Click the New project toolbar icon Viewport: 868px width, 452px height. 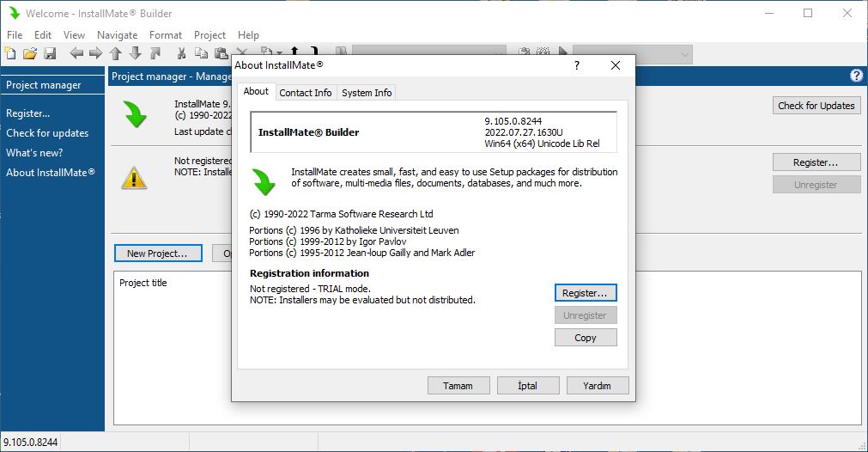point(10,53)
